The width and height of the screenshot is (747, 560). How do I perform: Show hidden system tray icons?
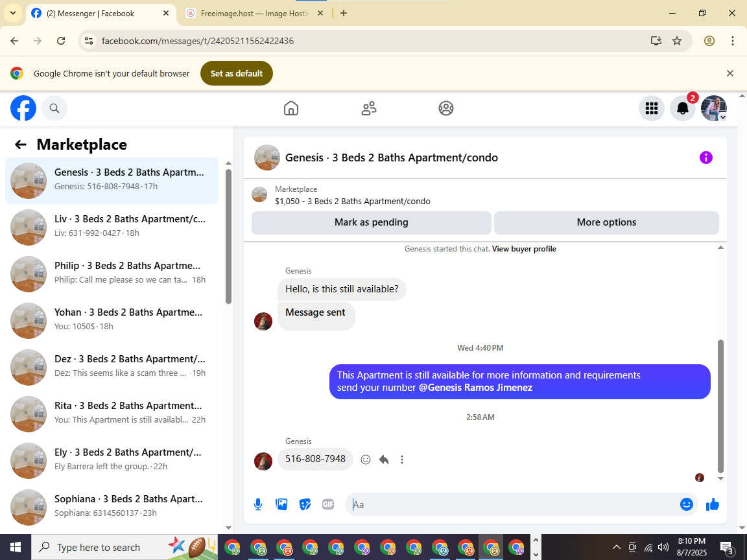click(x=617, y=547)
